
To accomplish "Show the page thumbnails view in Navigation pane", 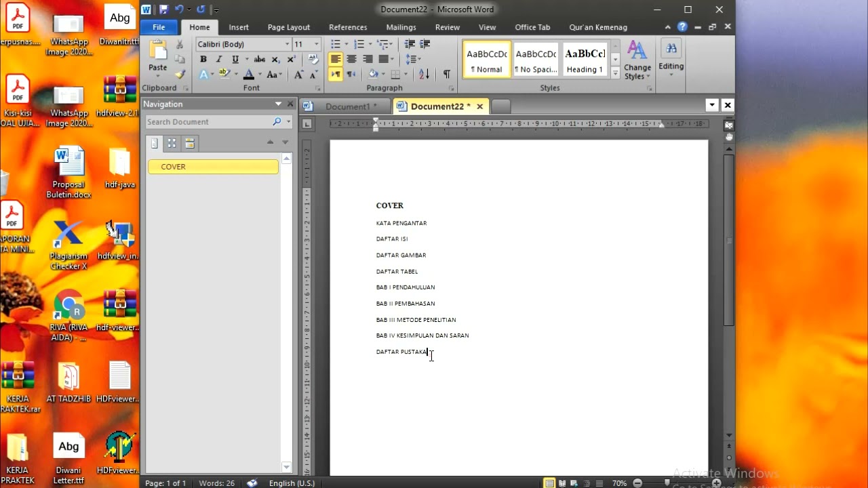I will (172, 143).
